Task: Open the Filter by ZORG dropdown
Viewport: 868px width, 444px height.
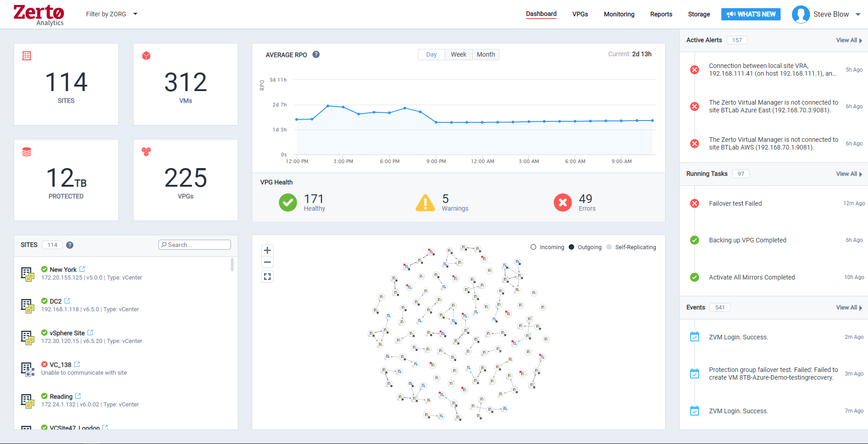Action: (x=111, y=14)
